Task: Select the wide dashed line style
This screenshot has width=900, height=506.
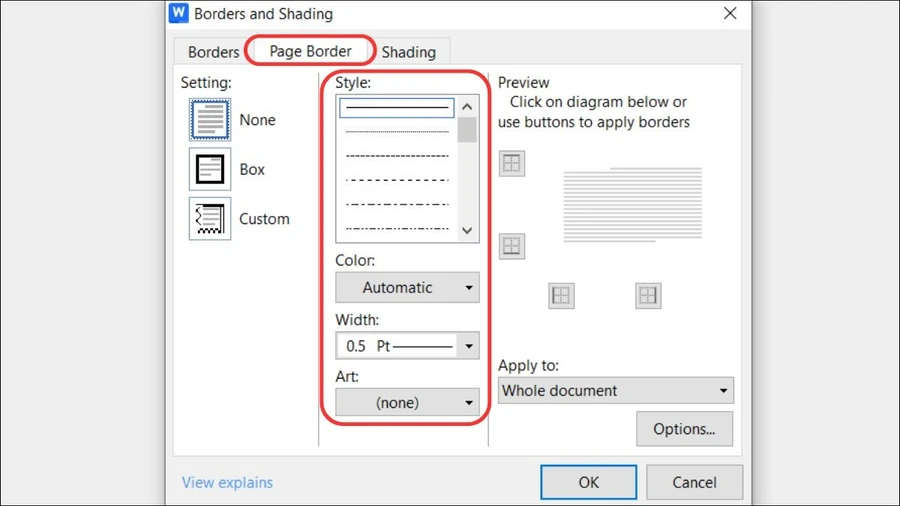Action: [397, 180]
